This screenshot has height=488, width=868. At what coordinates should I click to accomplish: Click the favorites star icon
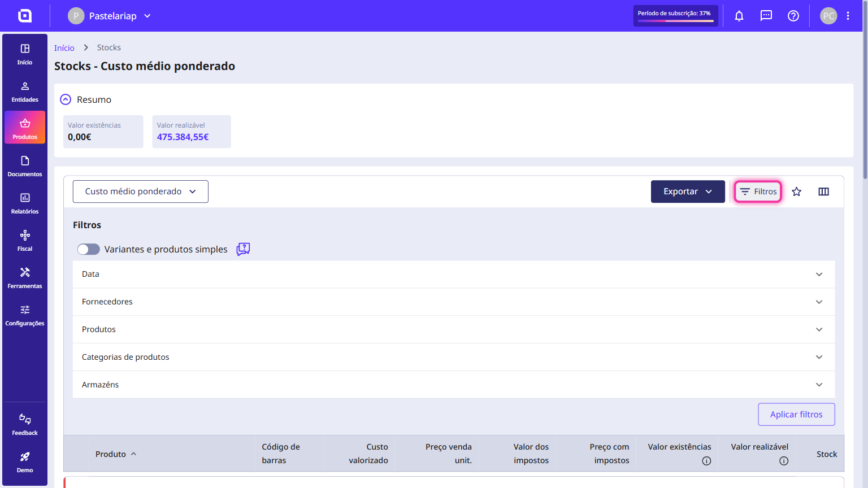pos(797,191)
